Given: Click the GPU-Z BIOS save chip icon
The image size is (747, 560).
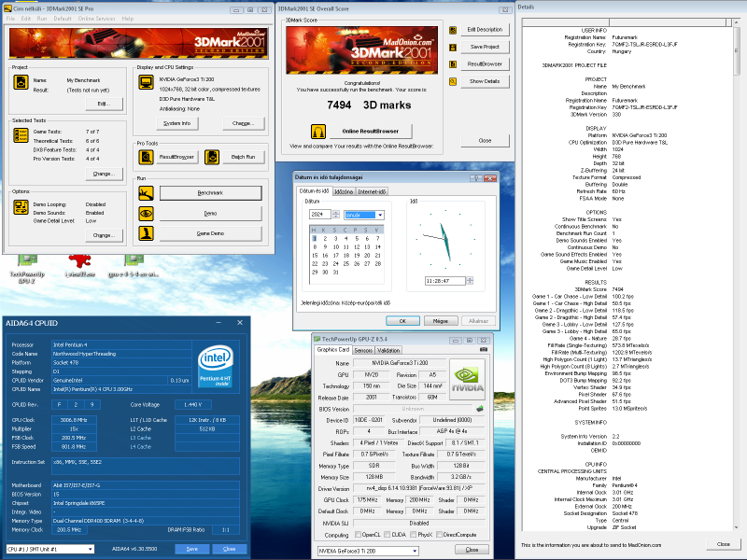Looking at the screenshot, I should [x=480, y=409].
